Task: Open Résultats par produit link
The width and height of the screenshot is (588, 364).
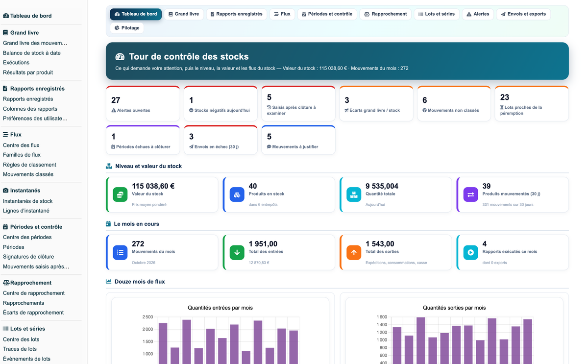Action: [x=28, y=73]
